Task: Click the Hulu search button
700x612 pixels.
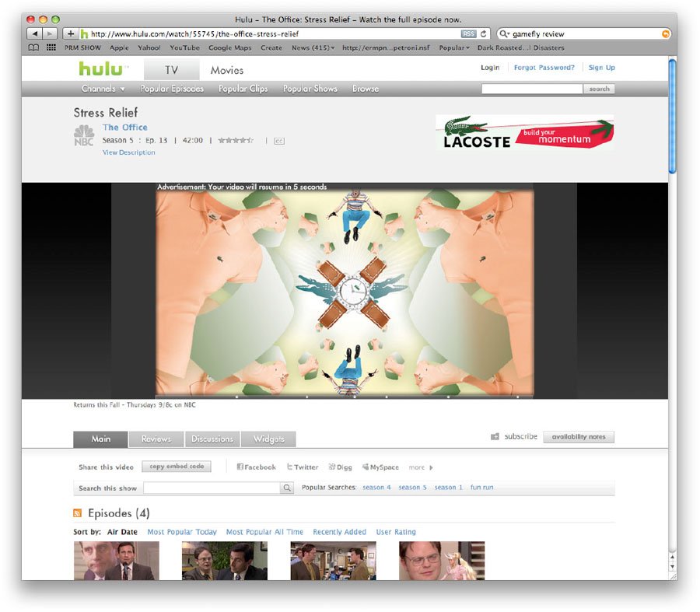Action: coord(599,89)
